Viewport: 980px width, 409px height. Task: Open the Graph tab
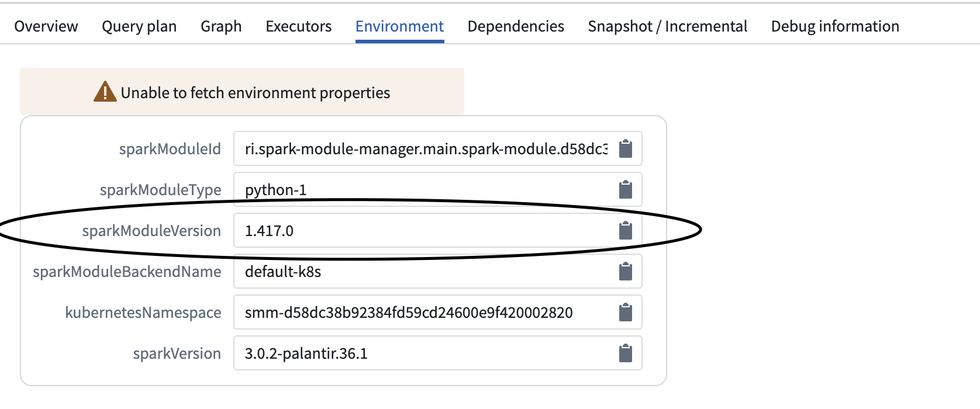click(221, 26)
